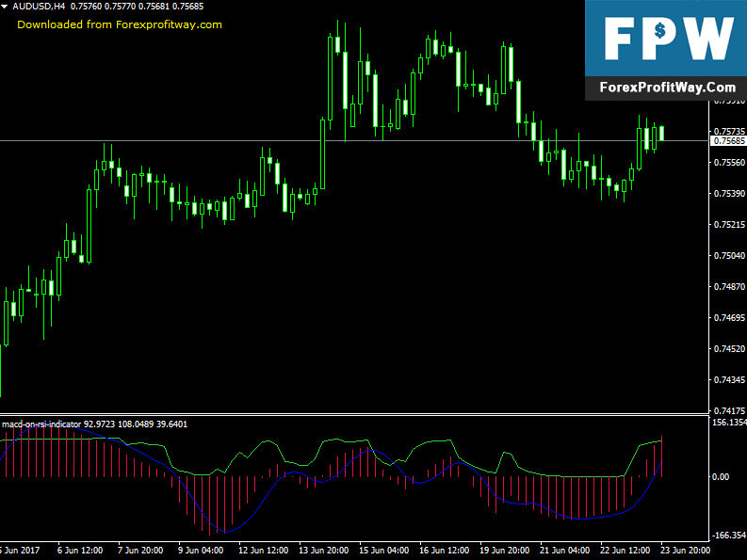Click the 13 Jun 20:00 time label
Viewport: 747px width, 560px height.
click(x=323, y=551)
